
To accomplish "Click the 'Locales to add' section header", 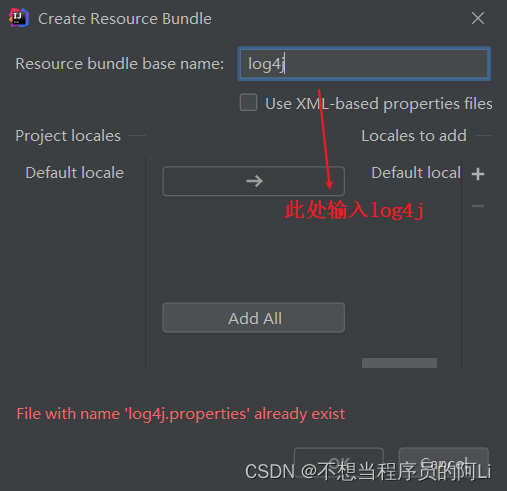I will (414, 136).
